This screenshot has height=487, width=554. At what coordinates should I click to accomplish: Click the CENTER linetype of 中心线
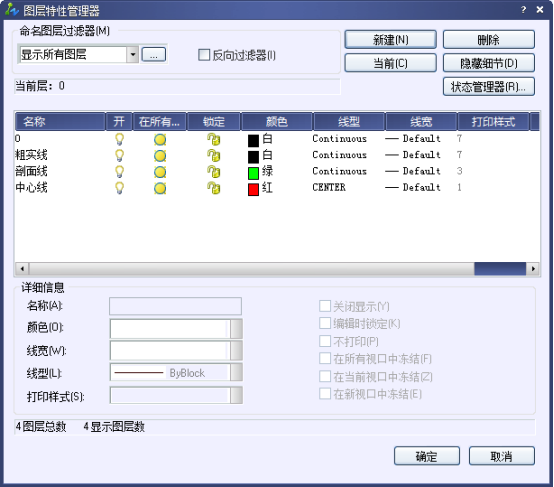(329, 187)
